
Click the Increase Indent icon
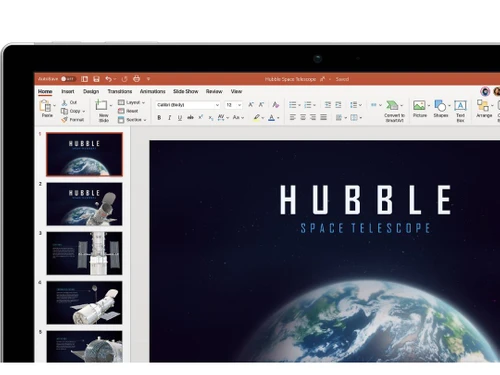coord(338,105)
